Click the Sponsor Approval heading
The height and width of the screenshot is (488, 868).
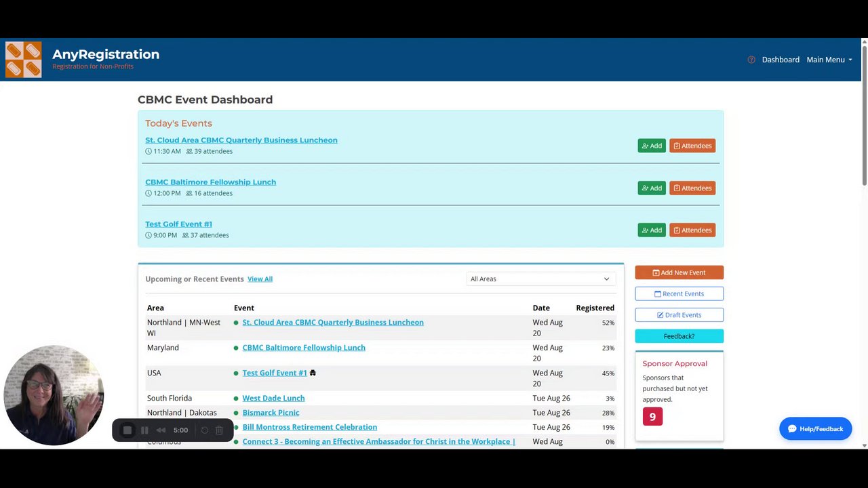675,364
